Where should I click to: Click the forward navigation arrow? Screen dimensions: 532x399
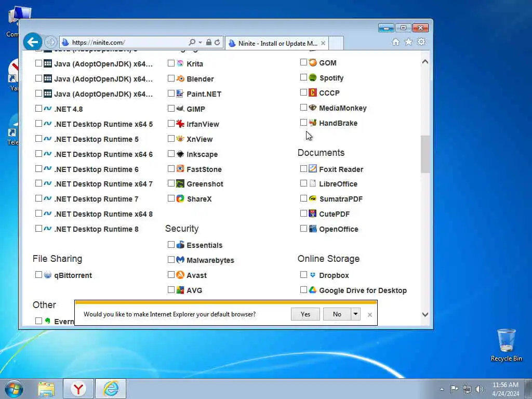click(x=50, y=43)
